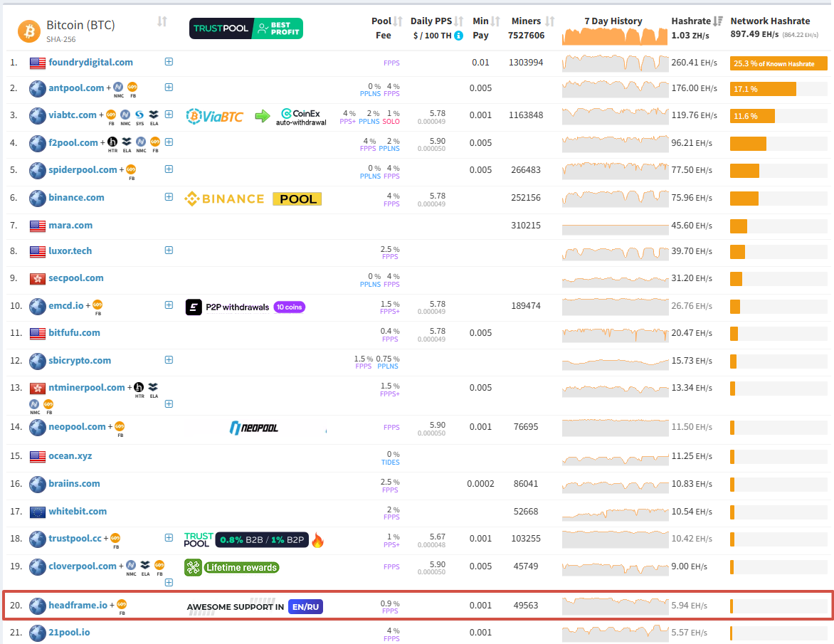Click the globe icon next to 21pool.io
Image resolution: width=834 pixels, height=644 pixels.
(x=37, y=633)
